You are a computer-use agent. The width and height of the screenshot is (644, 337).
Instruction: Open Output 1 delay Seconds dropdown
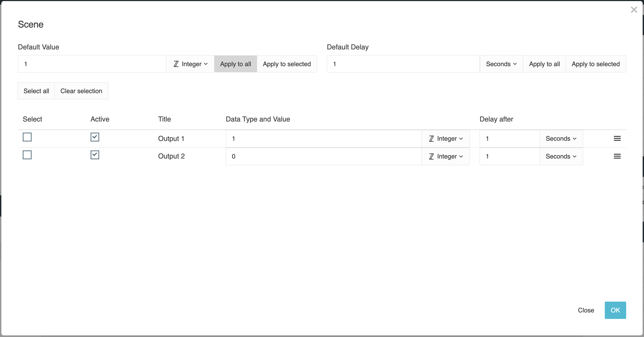pyautogui.click(x=561, y=139)
